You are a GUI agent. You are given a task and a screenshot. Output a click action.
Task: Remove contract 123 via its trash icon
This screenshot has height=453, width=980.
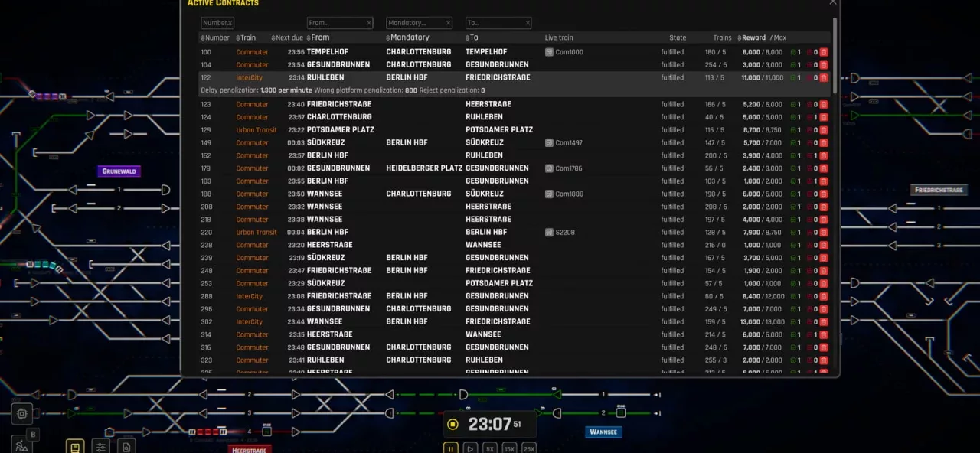tap(824, 105)
